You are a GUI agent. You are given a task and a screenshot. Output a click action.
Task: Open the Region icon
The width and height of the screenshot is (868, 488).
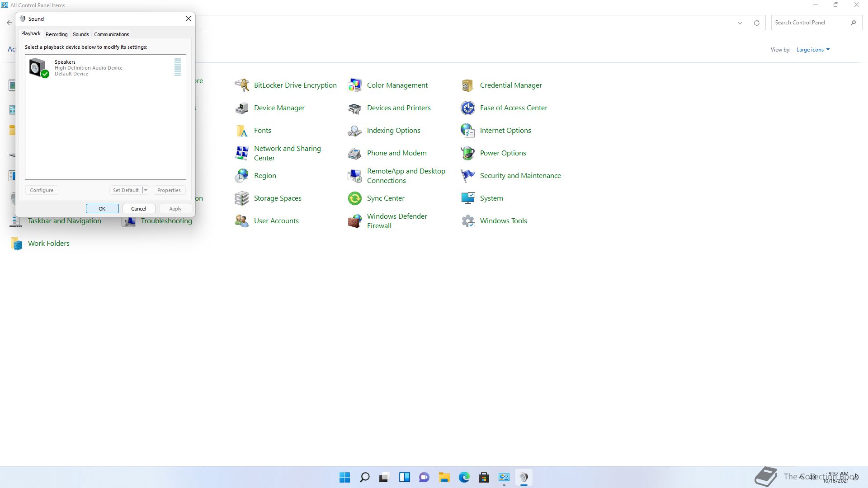coord(242,175)
